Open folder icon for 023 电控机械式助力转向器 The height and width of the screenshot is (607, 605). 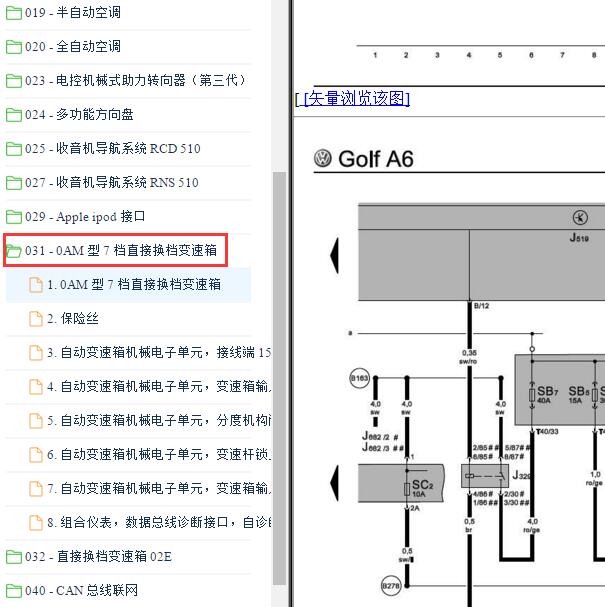point(14,81)
